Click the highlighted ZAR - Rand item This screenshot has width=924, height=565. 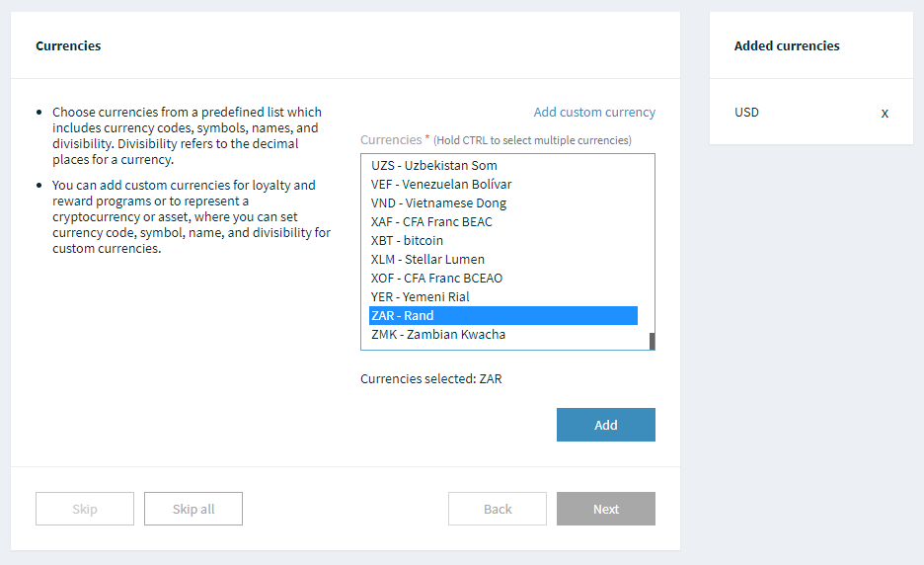502,316
